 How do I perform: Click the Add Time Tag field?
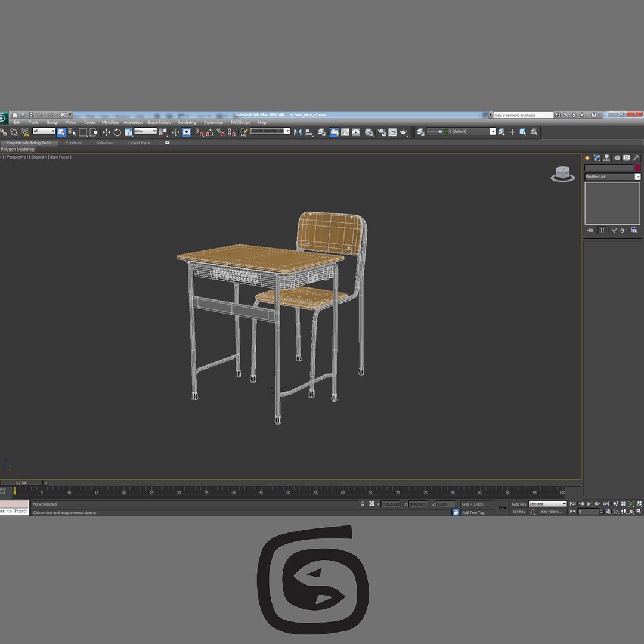pyautogui.click(x=477, y=513)
